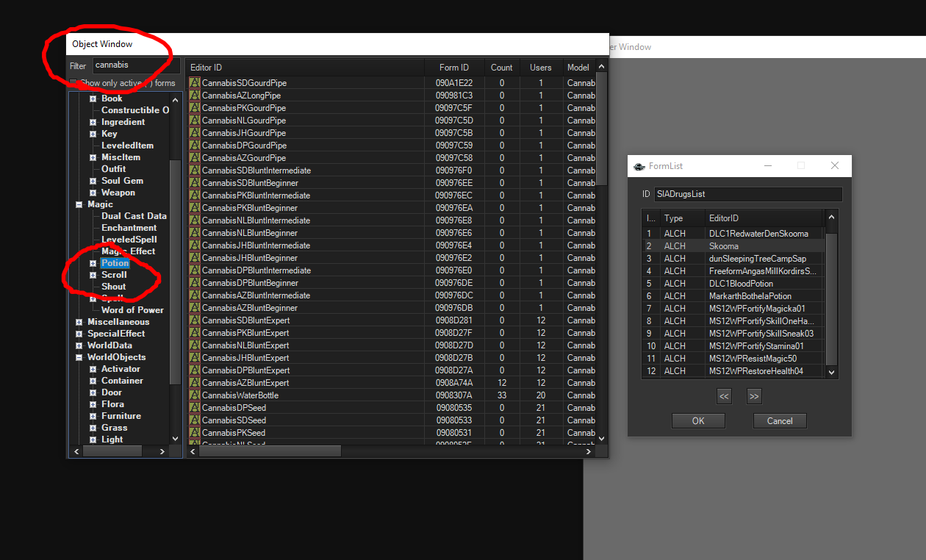This screenshot has width=926, height=560.
Task: Click the FormList window title icon
Action: pyautogui.click(x=639, y=166)
